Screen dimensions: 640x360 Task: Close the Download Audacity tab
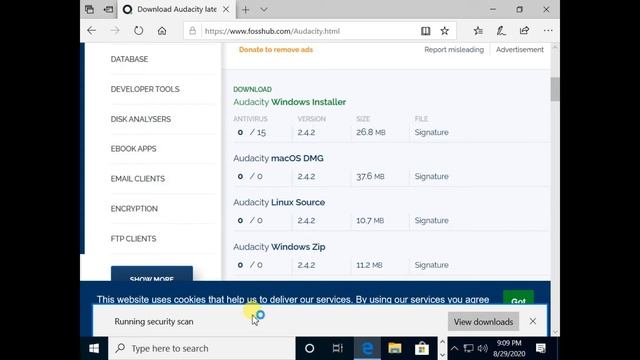[226, 9]
